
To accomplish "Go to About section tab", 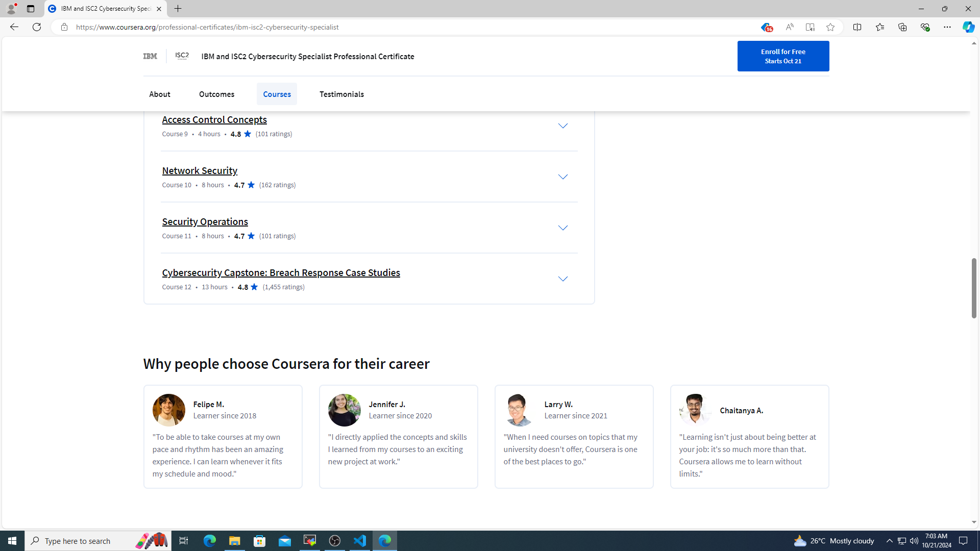I will coord(160,94).
